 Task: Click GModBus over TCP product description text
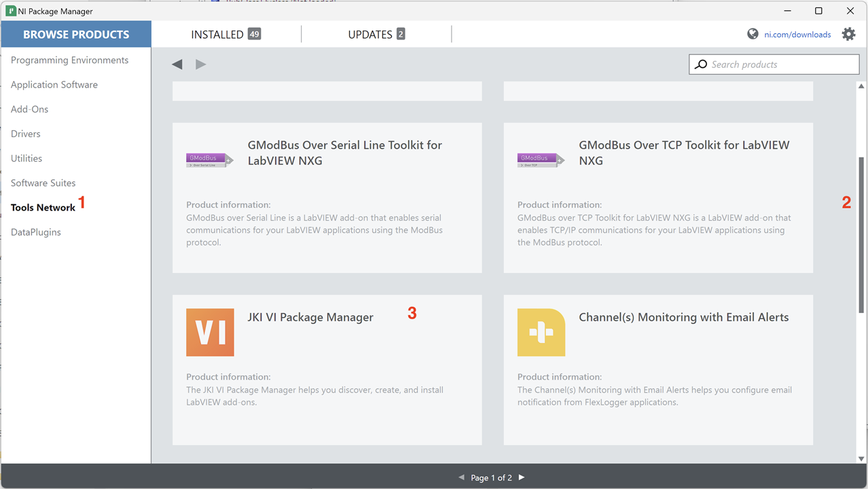tap(654, 230)
